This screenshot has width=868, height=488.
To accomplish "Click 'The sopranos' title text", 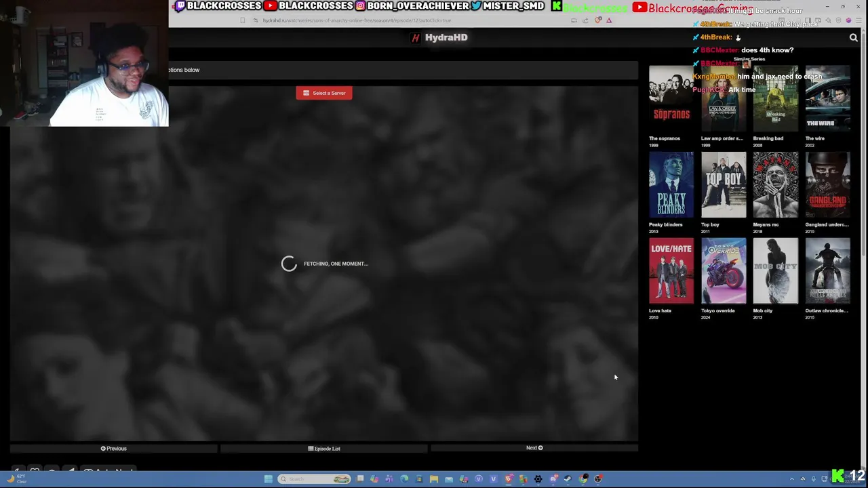I will pos(665,138).
